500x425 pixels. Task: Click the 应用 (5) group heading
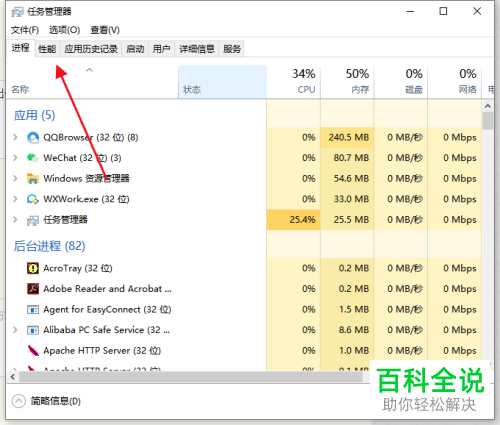point(34,115)
